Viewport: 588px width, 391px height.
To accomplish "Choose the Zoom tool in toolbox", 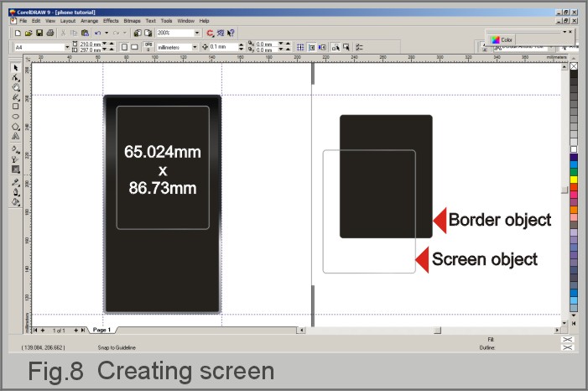I will [15, 87].
